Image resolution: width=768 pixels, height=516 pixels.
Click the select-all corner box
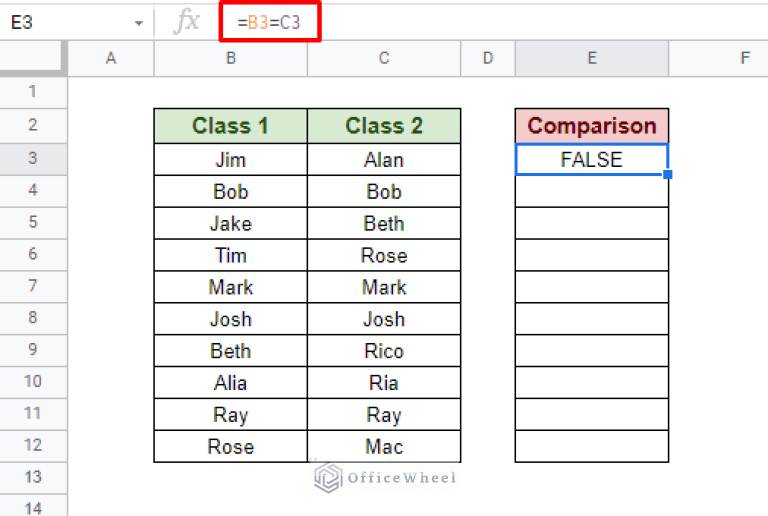click(33, 59)
